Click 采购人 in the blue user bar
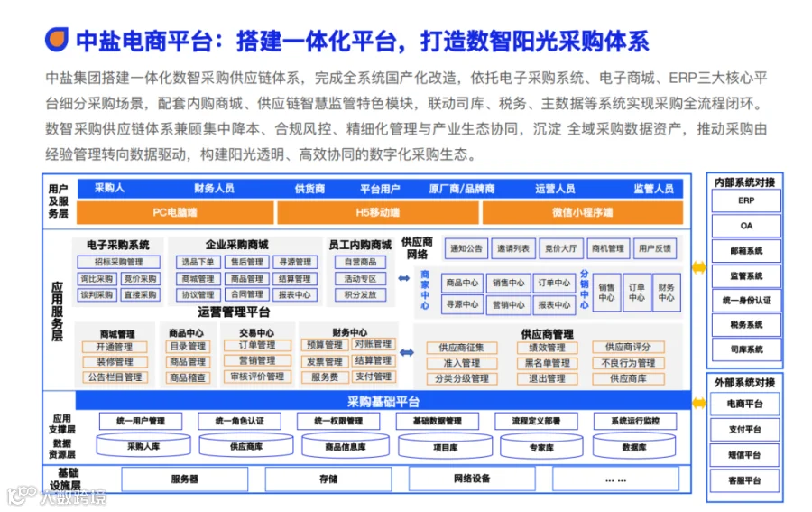 coord(109,188)
